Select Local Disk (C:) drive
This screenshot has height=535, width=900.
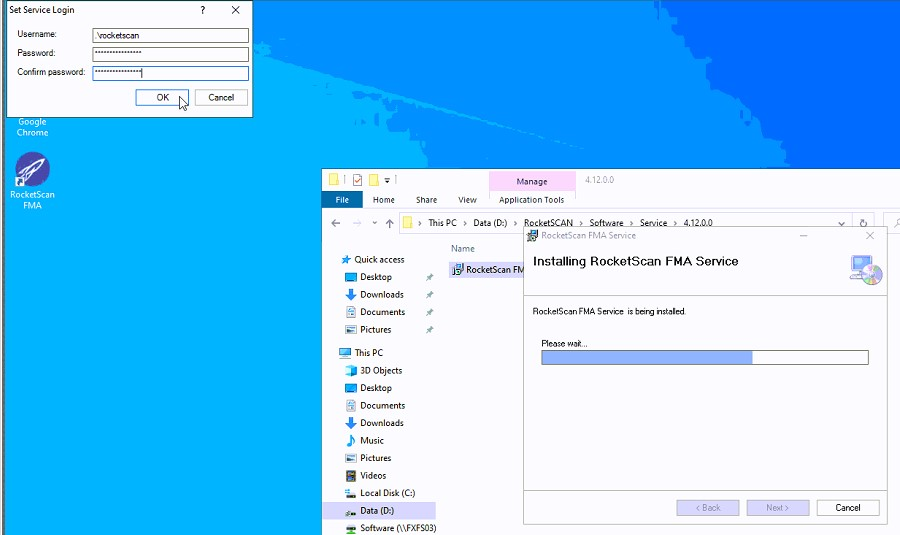pos(387,493)
